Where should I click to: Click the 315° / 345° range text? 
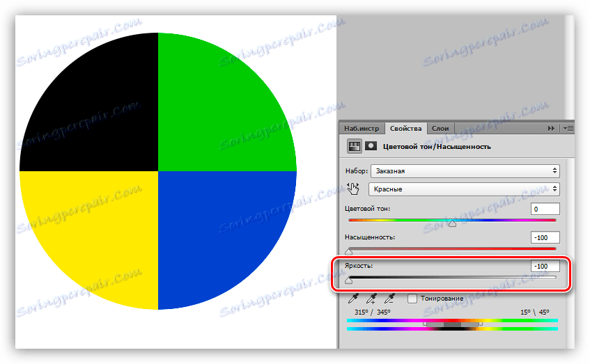373,312
